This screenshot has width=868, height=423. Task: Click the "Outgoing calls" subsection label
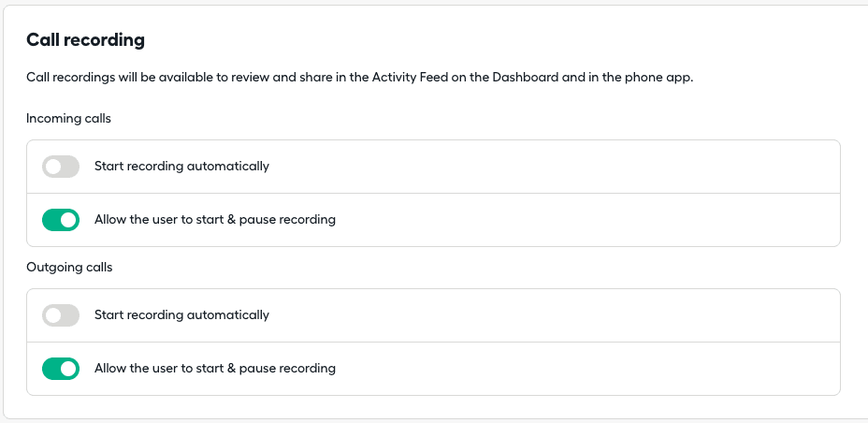click(69, 268)
